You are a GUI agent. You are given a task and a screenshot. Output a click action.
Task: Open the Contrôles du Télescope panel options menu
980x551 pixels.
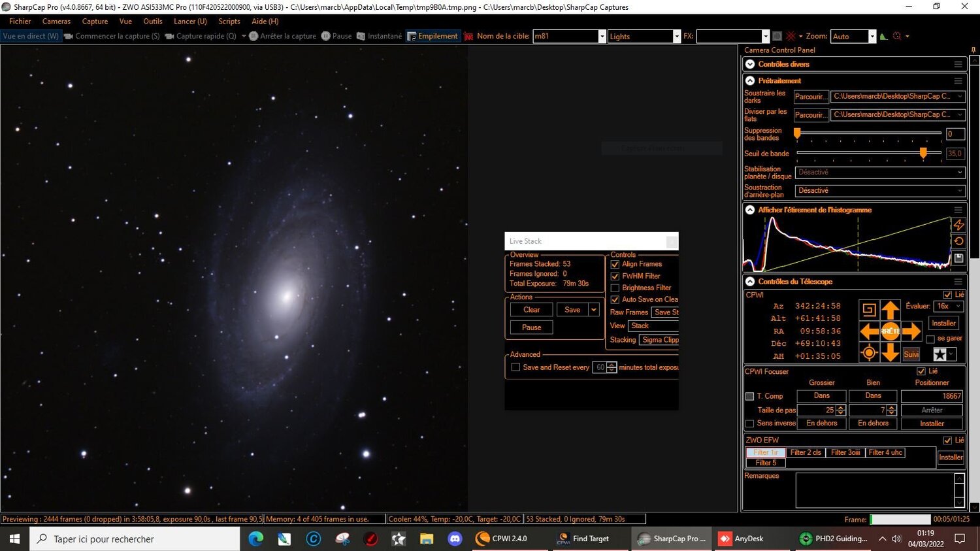coord(958,282)
